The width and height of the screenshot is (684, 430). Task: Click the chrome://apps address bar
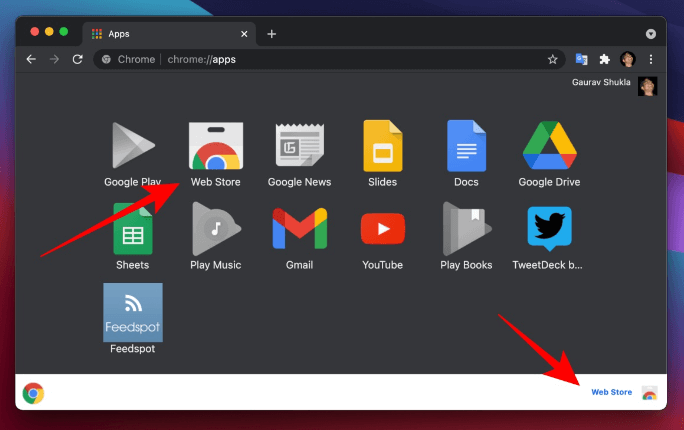click(x=329, y=59)
